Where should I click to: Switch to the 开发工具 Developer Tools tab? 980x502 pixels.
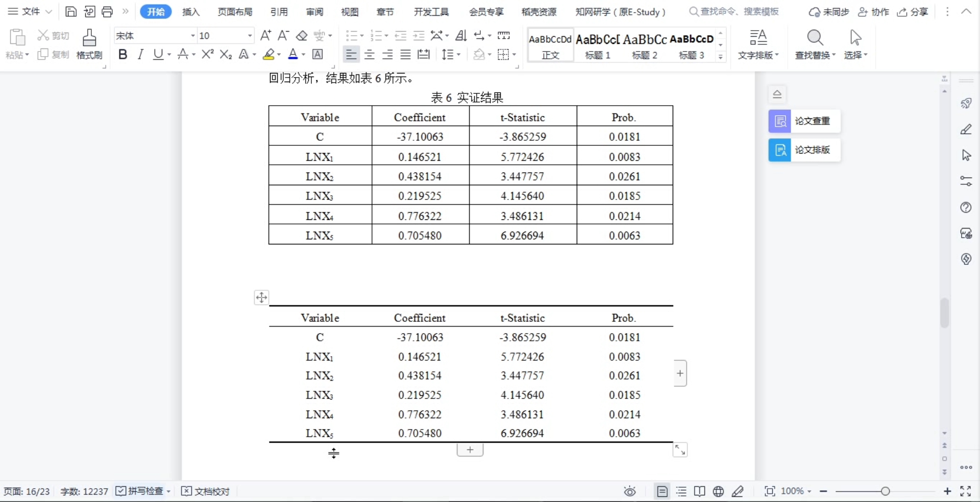(x=431, y=12)
